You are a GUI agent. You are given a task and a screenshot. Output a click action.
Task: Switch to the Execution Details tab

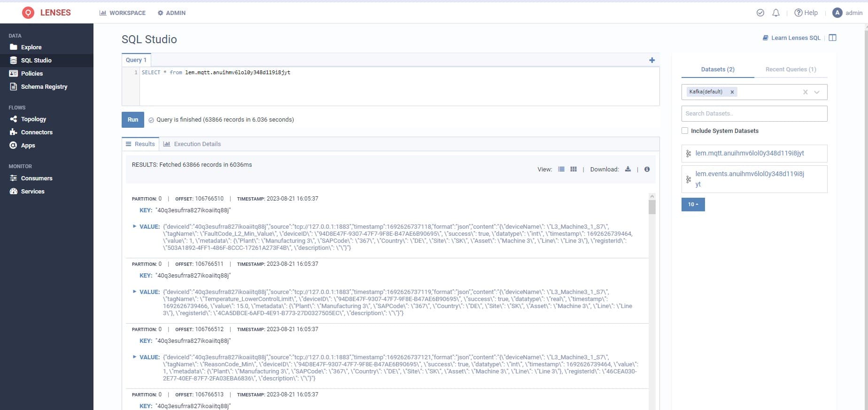tap(192, 144)
